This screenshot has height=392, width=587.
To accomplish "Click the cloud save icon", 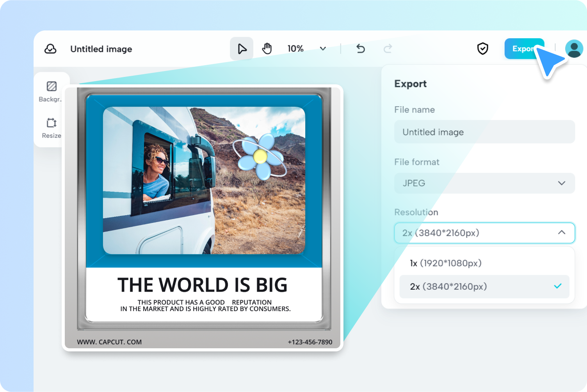I will pyautogui.click(x=50, y=49).
